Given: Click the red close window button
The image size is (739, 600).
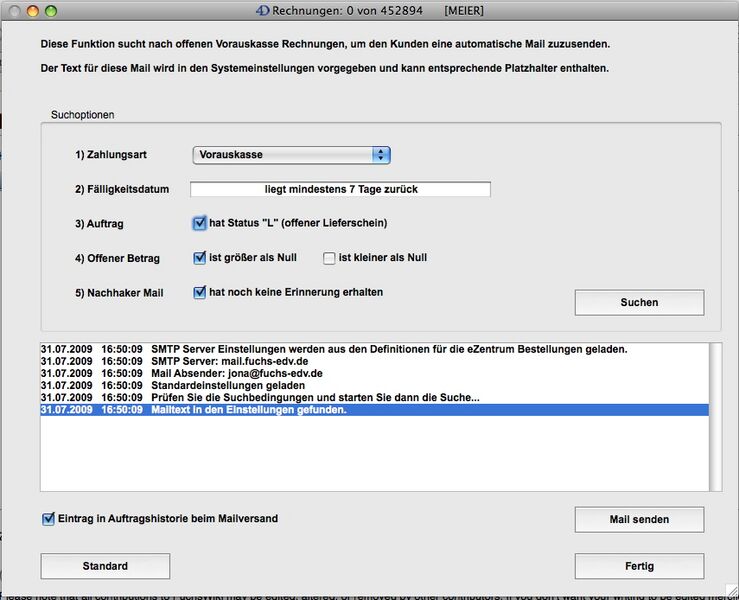Looking at the screenshot, I should pyautogui.click(x=15, y=10).
